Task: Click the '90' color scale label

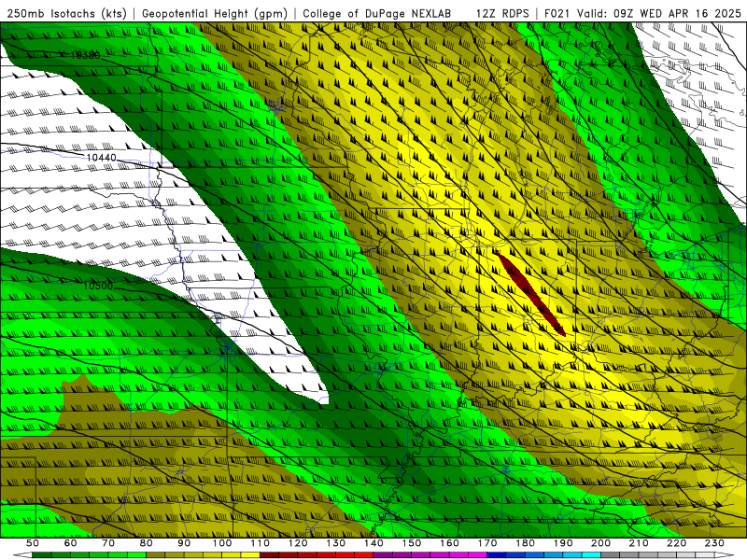Action: coord(184,543)
